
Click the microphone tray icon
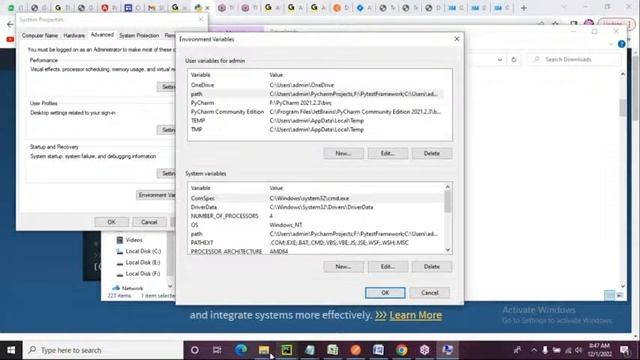[545, 350]
